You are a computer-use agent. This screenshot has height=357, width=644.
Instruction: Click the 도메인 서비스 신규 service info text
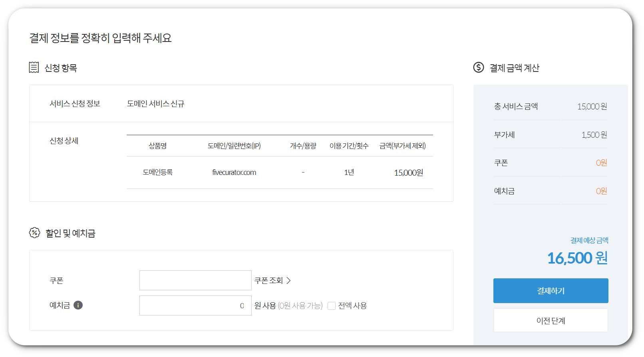click(x=156, y=103)
